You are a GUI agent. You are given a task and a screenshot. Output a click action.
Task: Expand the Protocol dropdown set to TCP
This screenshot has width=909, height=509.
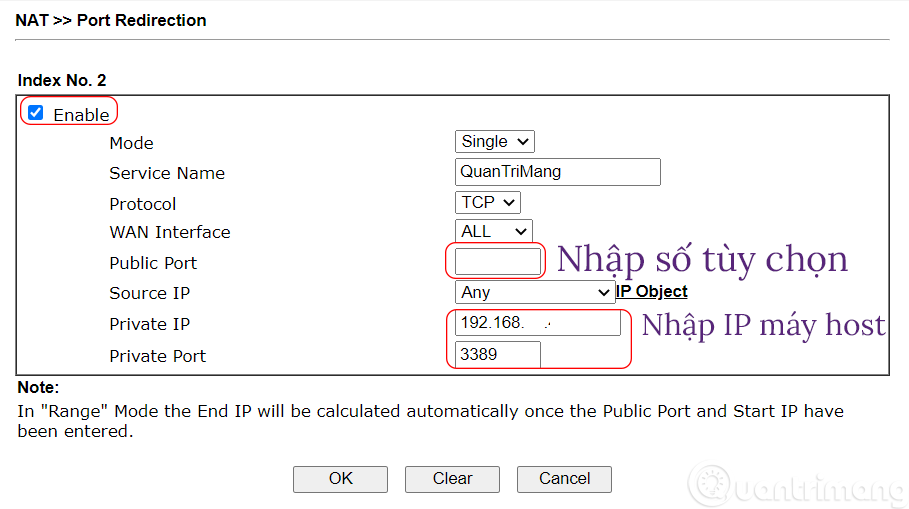point(487,202)
